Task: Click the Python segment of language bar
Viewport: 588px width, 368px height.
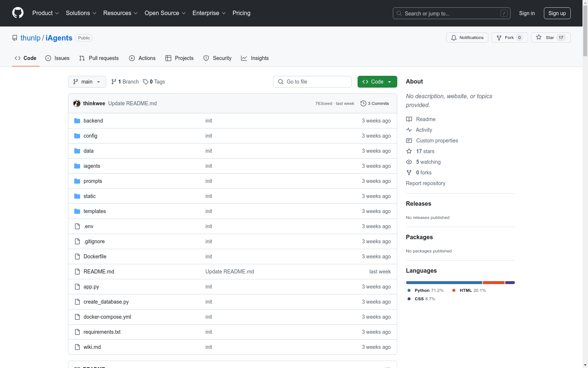Action: (x=444, y=283)
